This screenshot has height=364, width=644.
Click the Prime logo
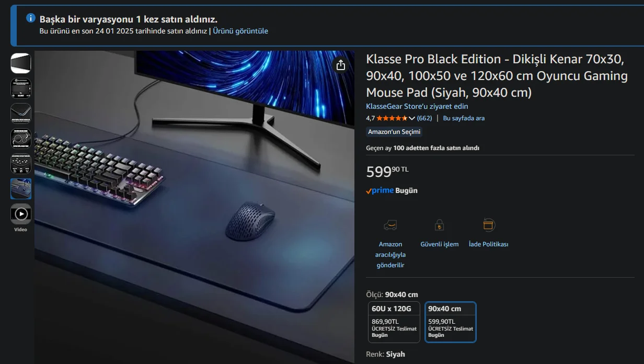(379, 190)
